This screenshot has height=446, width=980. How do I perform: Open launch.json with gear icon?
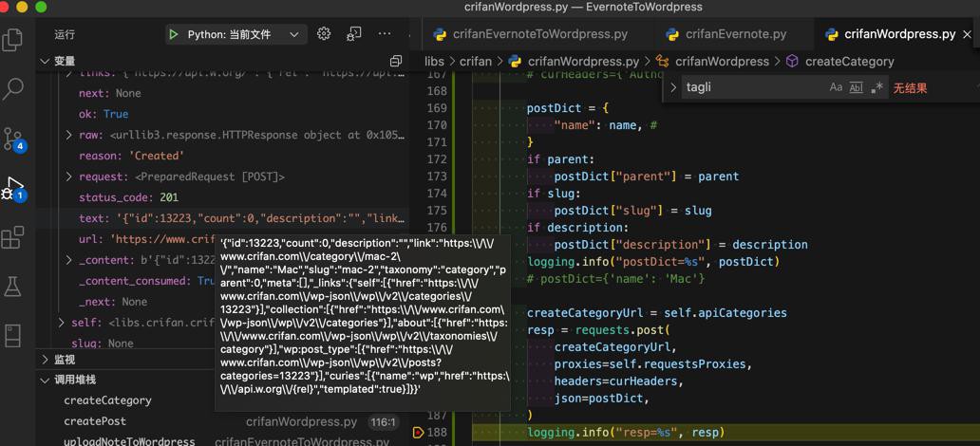pyautogui.click(x=324, y=34)
